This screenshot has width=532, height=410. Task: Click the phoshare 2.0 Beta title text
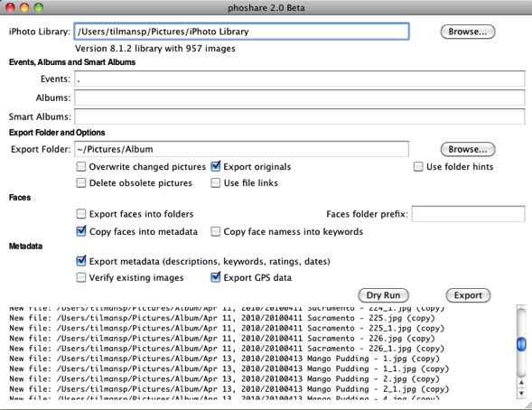click(x=266, y=7)
